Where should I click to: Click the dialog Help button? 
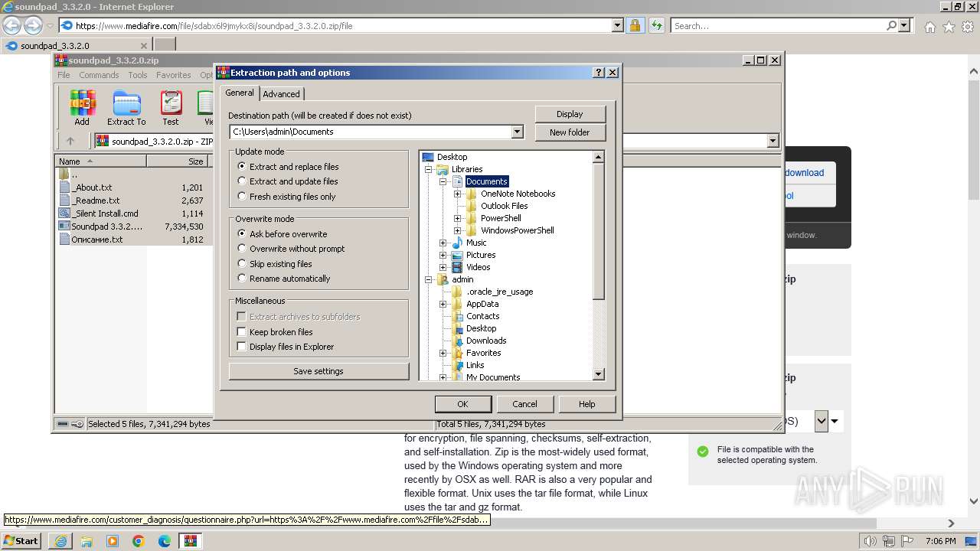click(586, 404)
